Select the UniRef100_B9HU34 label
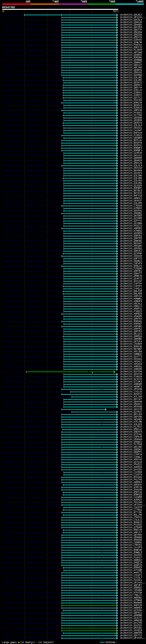Screen dimensions: 146x644 pyautogui.click(x=131, y=103)
